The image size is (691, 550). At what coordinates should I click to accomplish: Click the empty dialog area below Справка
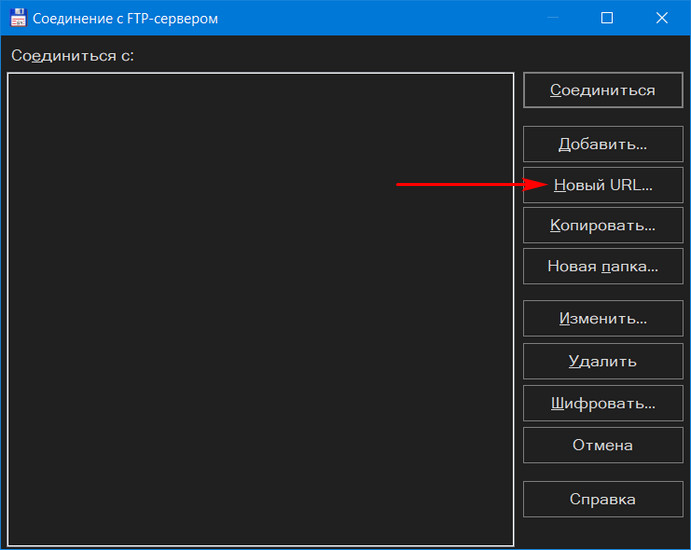[603, 532]
